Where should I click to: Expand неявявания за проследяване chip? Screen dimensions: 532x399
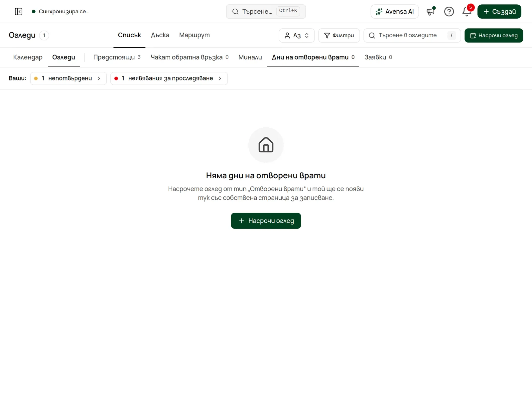(x=169, y=78)
